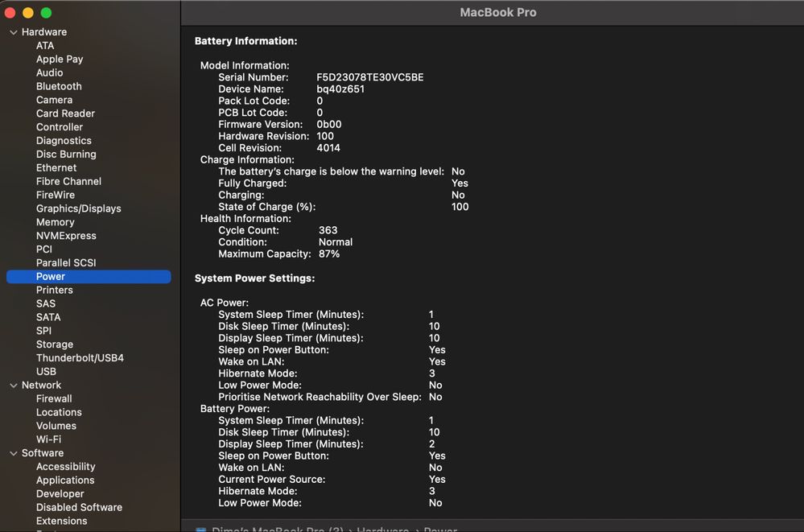
Task: Click the yellow minimize window button
Action: click(28, 13)
